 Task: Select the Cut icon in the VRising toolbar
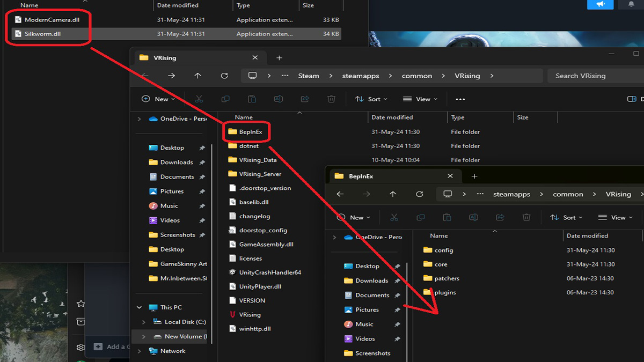tap(199, 99)
